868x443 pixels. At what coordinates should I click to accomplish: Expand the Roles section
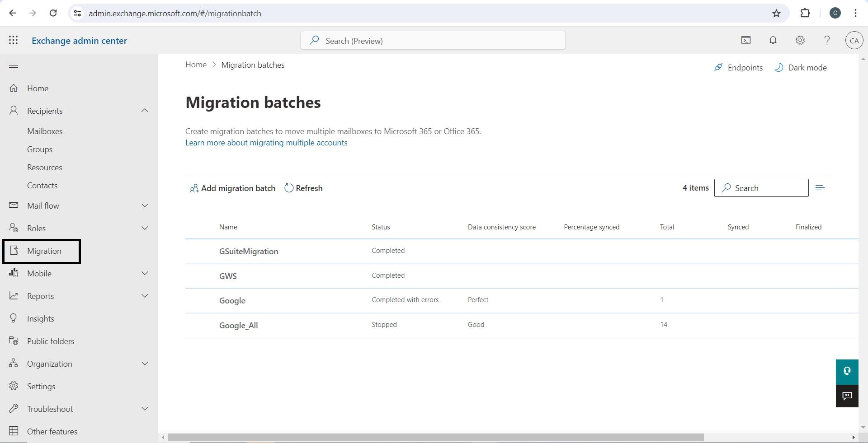point(145,228)
